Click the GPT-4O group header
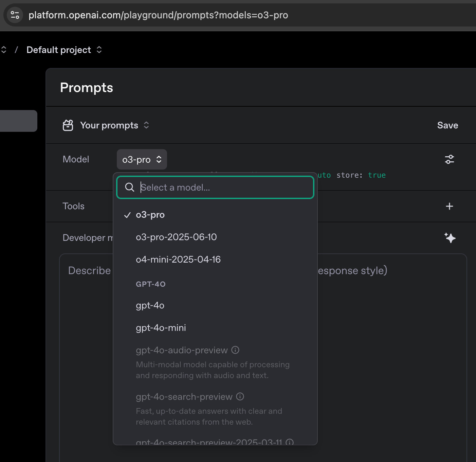The height and width of the screenshot is (462, 476). pyautogui.click(x=151, y=284)
